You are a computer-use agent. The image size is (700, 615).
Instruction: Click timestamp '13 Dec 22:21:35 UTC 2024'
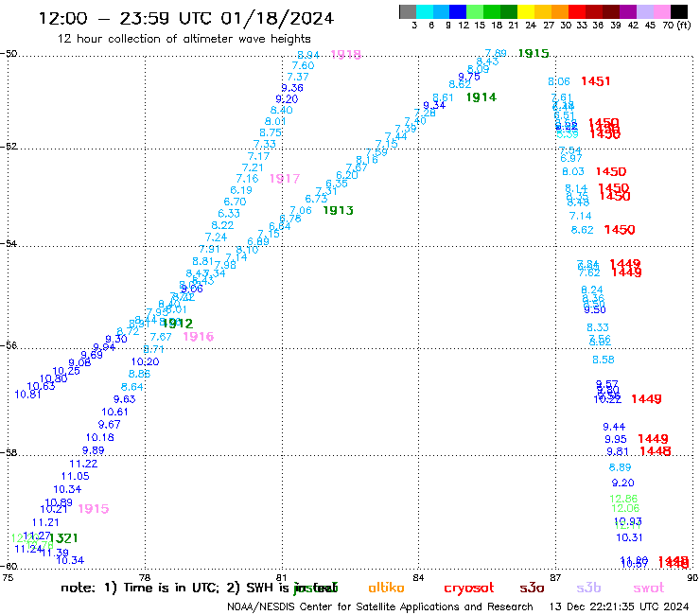(x=619, y=607)
